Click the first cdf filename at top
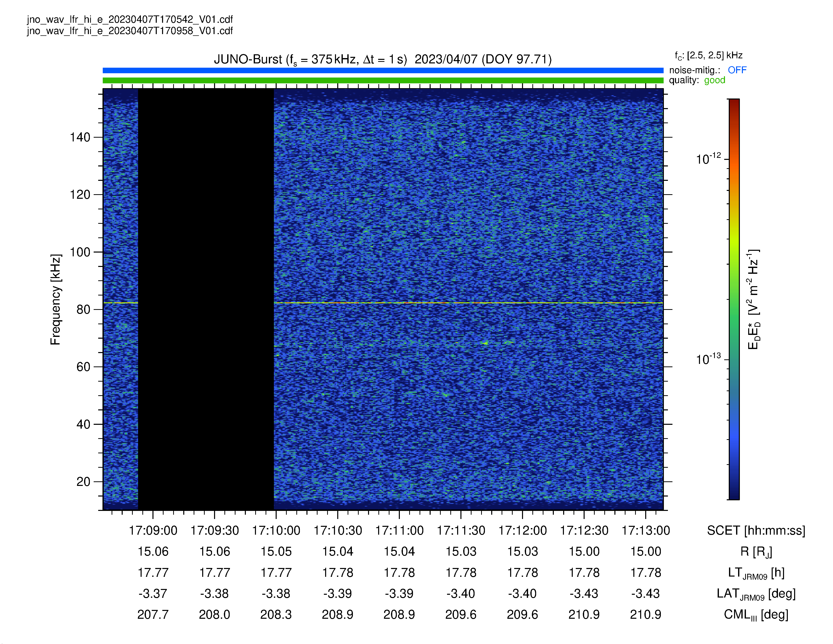Screen dimensions: 833x644 click(130, 19)
